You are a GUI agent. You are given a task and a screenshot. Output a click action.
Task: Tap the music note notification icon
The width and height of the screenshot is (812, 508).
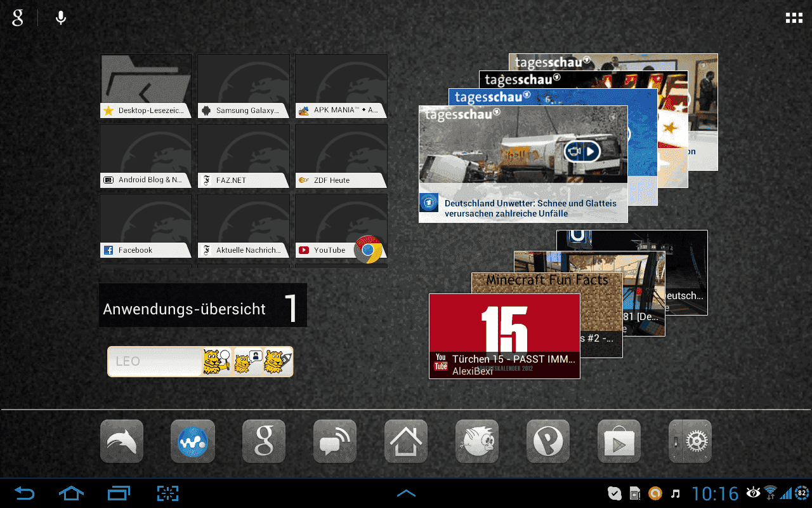click(x=676, y=493)
